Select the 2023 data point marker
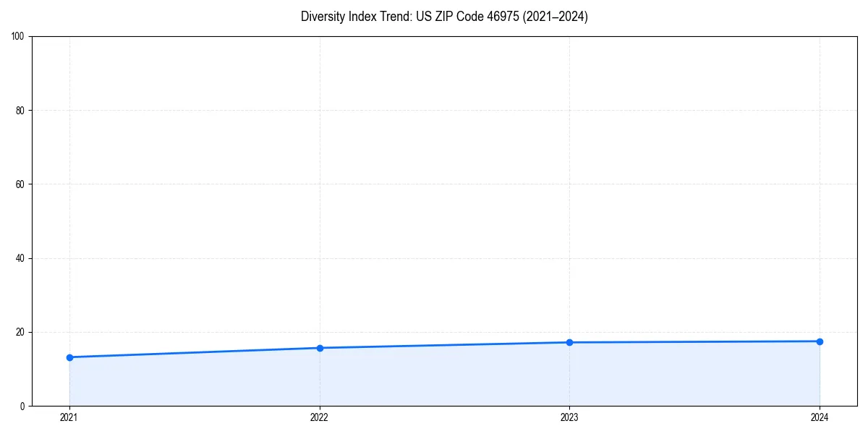 (569, 341)
